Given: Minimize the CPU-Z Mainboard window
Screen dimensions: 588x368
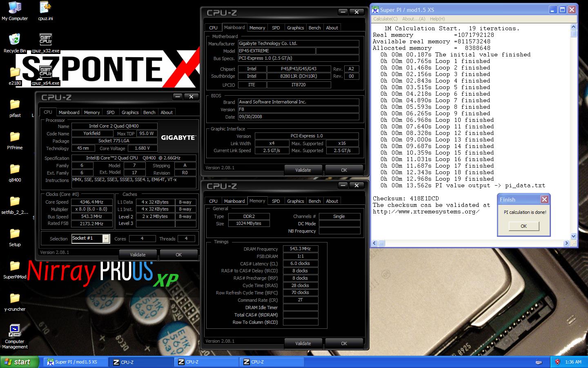Looking at the screenshot, I should [343, 12].
